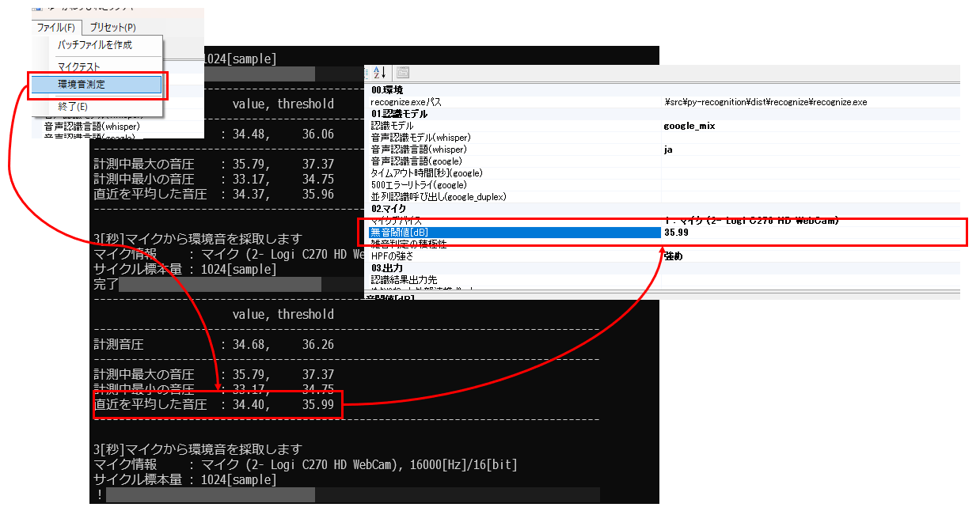Click the 01.認識モデル category header
The image size is (980, 511).
point(397,114)
